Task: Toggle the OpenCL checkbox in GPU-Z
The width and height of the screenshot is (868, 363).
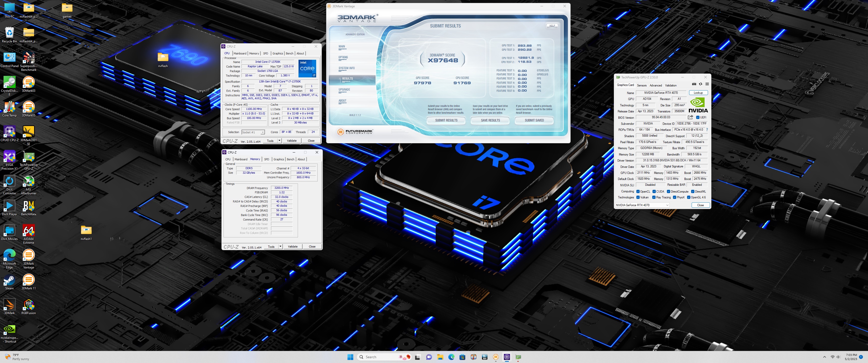Action: click(638, 191)
